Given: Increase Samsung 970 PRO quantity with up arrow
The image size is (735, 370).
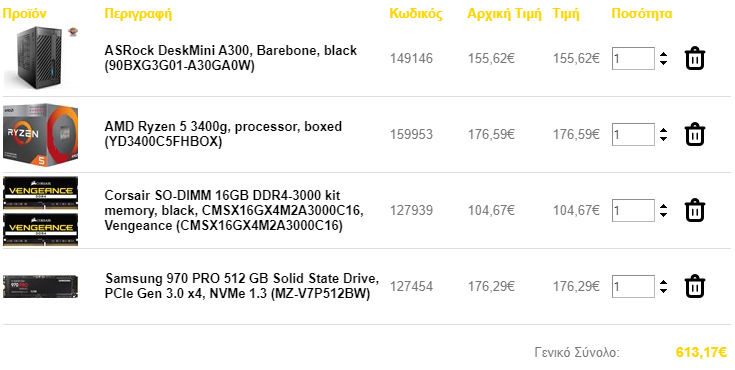Looking at the screenshot, I should pyautogui.click(x=663, y=283).
